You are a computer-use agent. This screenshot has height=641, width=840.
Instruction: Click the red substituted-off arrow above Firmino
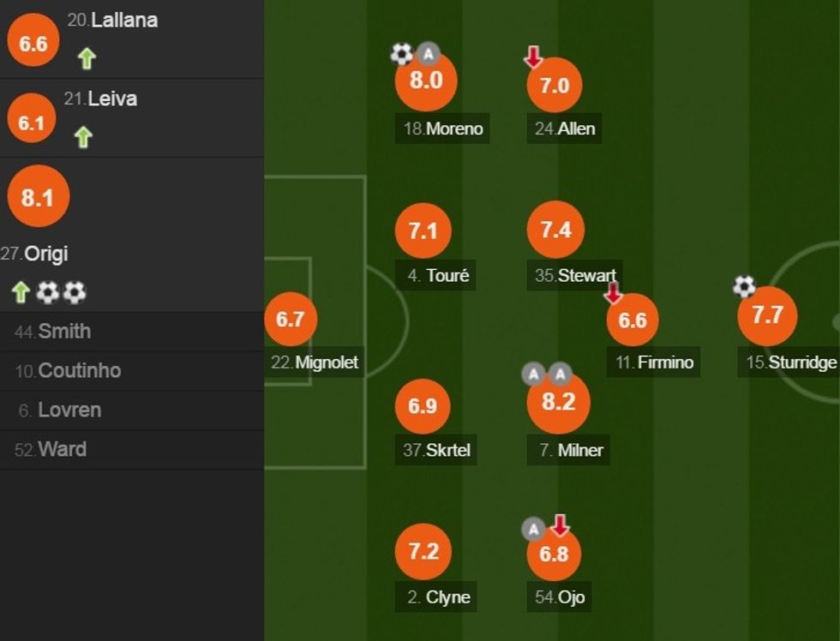(613, 293)
